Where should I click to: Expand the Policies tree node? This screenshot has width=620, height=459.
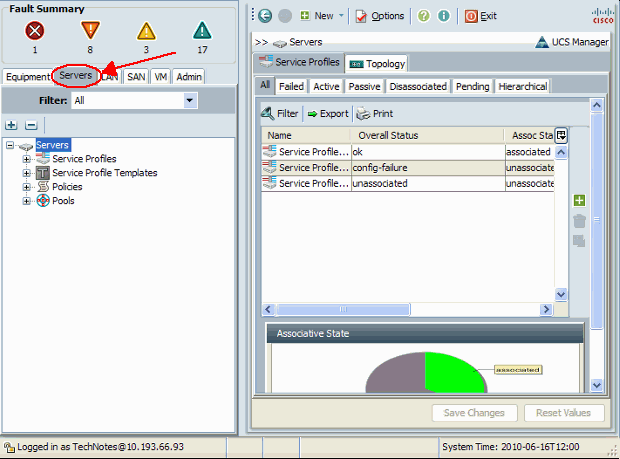pos(26,187)
